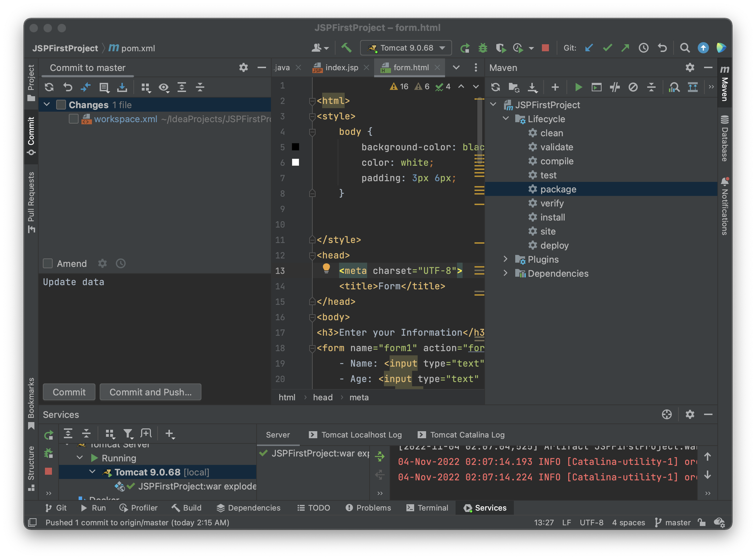
Task: Open the Terminal tool window
Action: [x=427, y=508]
